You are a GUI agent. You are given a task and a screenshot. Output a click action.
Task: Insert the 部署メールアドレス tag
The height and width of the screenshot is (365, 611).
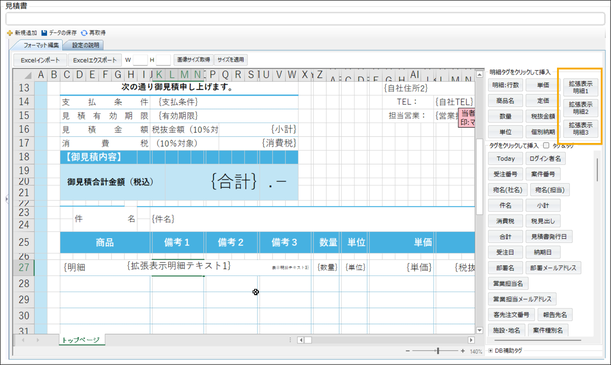coord(553,268)
